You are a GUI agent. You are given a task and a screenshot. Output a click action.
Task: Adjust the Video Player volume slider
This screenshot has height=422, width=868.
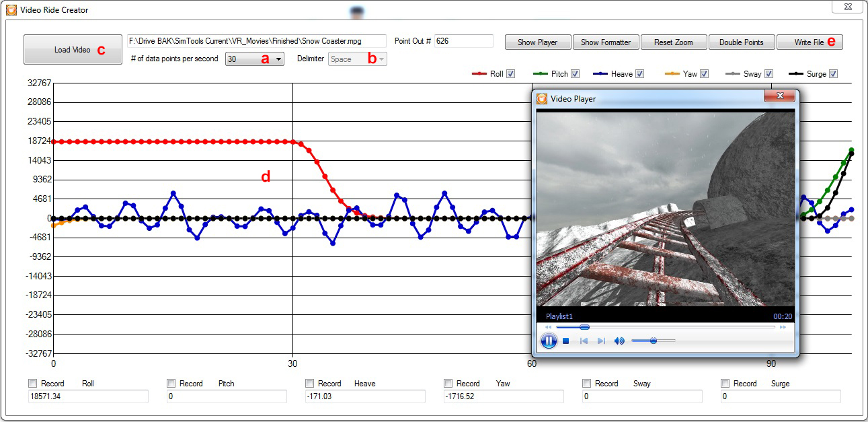point(653,341)
